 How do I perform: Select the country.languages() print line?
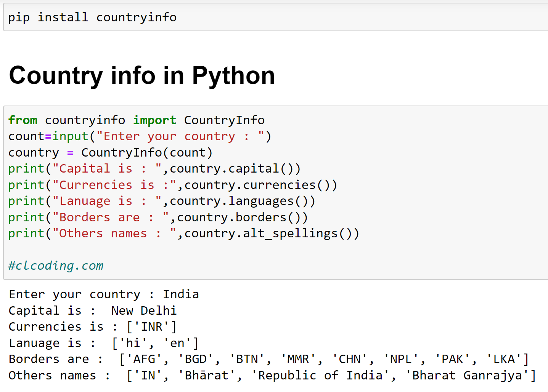click(x=161, y=200)
